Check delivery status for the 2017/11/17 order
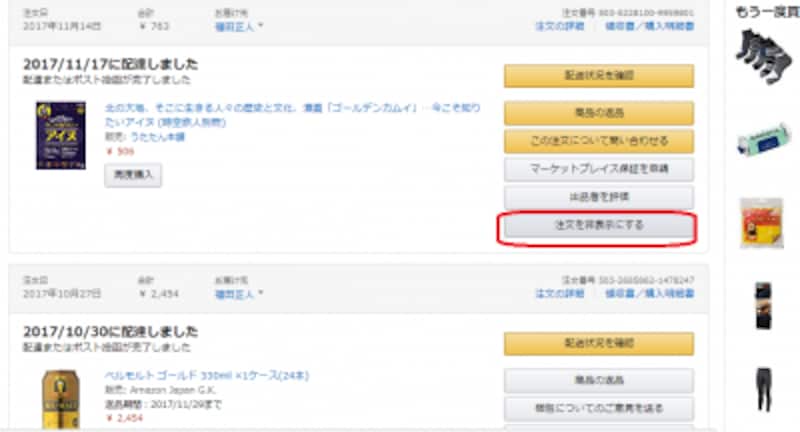Screen dimensions: 800x432 pos(598,76)
